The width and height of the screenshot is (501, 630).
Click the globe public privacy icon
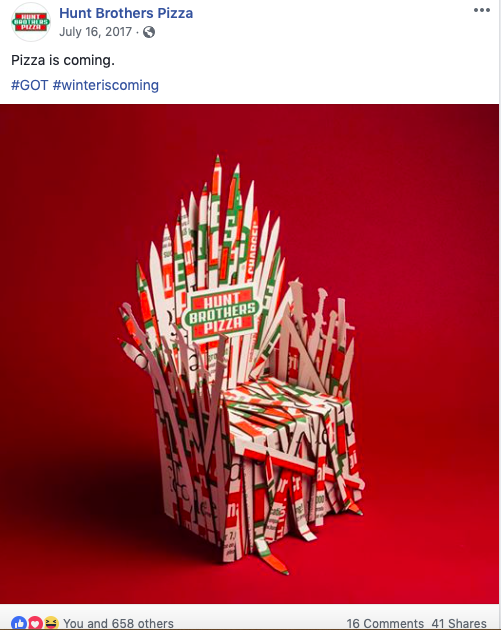point(149,32)
